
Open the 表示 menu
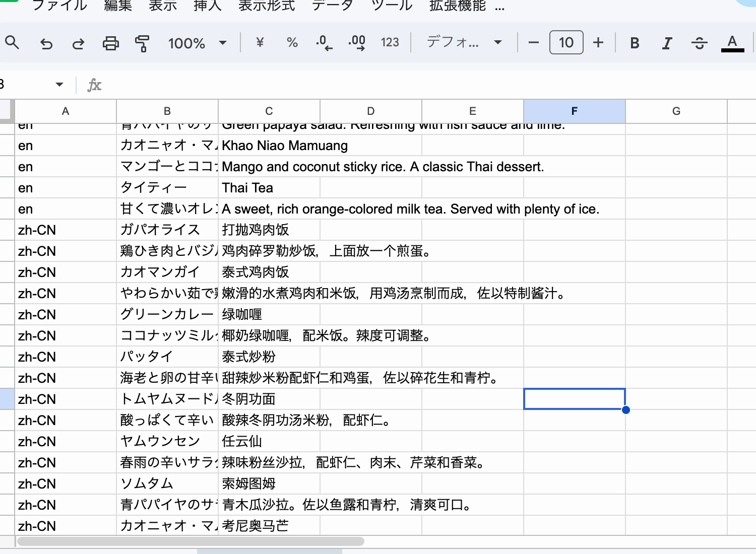click(163, 6)
